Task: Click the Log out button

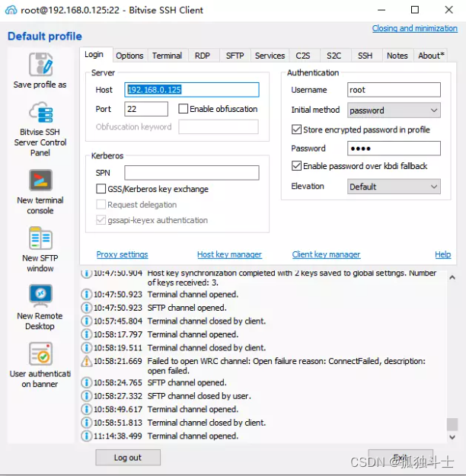Action: (128, 458)
